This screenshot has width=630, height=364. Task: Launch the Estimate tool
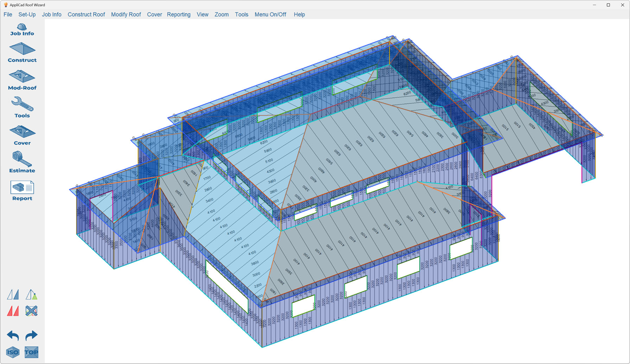(22, 162)
